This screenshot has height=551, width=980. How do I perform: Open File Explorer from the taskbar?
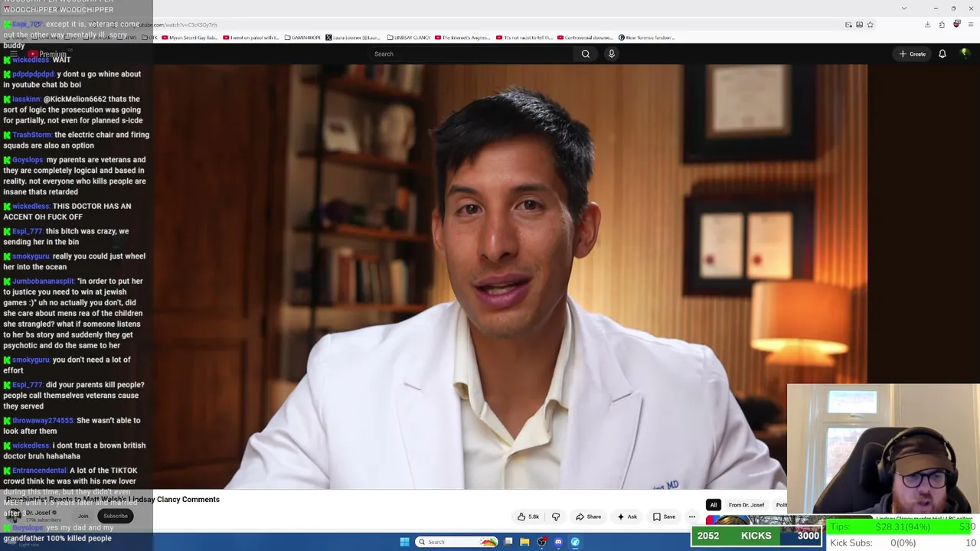[524, 542]
